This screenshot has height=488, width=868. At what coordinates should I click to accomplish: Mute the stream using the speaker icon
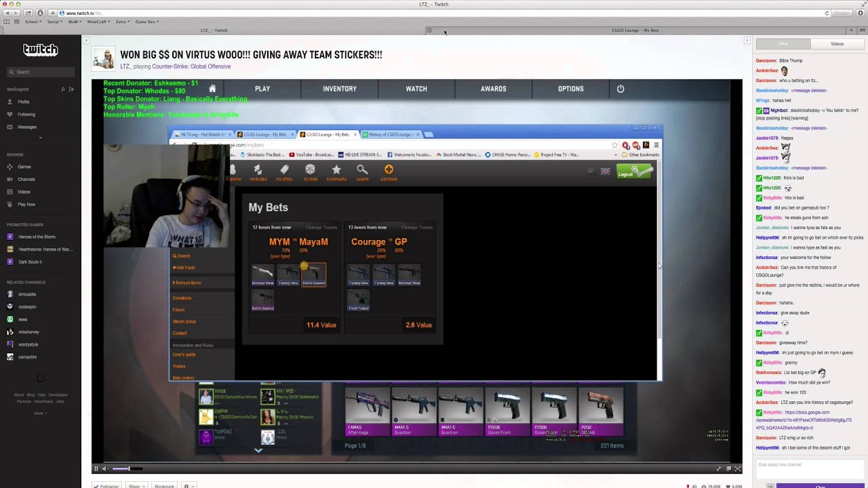pyautogui.click(x=105, y=468)
